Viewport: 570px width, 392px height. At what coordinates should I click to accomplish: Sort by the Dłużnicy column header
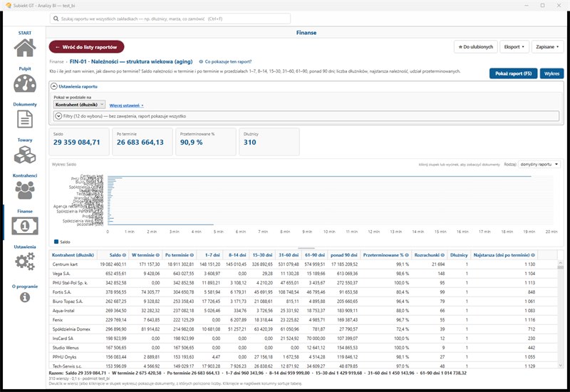click(459, 255)
